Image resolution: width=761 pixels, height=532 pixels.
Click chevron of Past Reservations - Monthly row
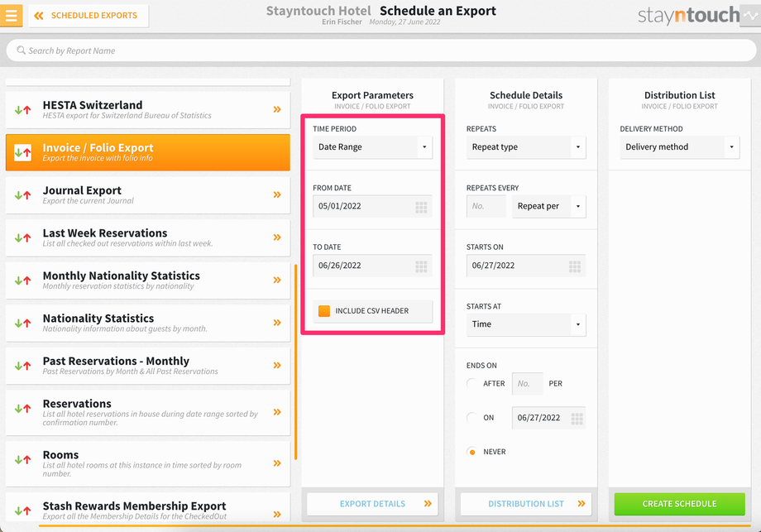pos(277,365)
